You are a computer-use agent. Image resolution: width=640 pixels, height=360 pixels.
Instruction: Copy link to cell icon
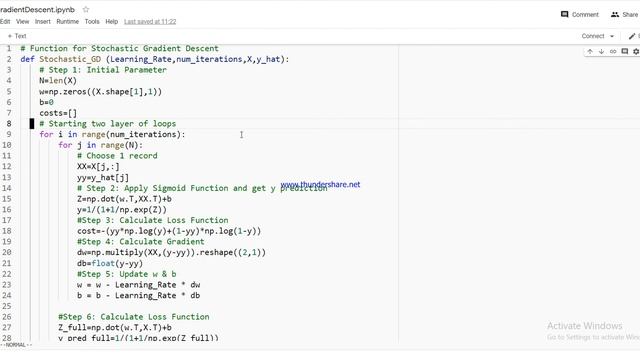[613, 51]
